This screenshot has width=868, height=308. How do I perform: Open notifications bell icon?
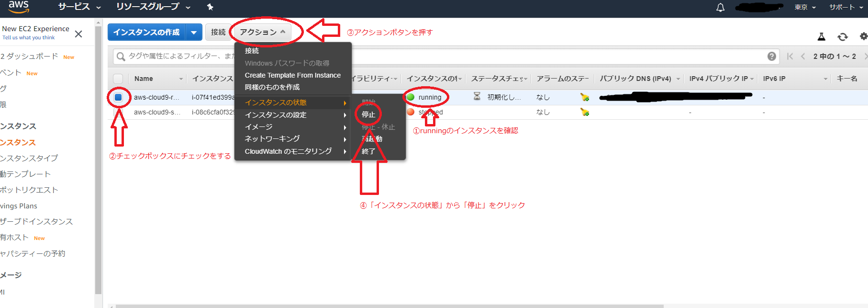coord(720,7)
